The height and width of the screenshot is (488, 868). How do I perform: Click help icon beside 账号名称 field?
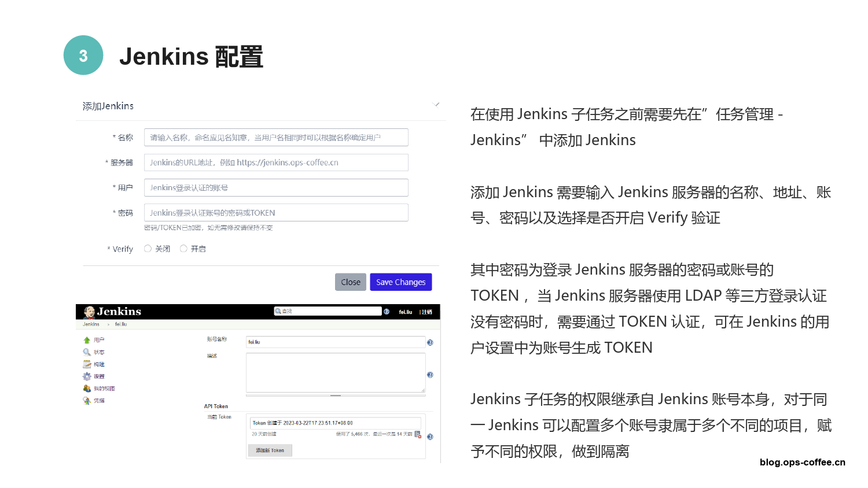click(430, 342)
